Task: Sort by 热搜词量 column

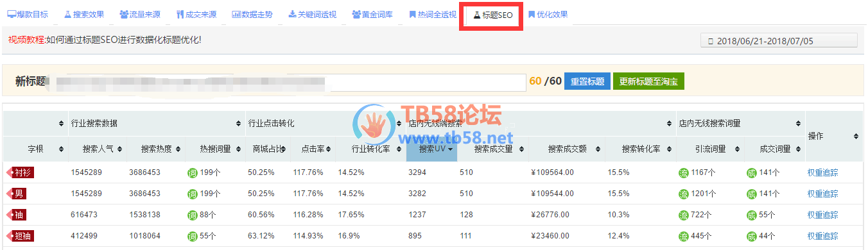Action: click(x=215, y=149)
